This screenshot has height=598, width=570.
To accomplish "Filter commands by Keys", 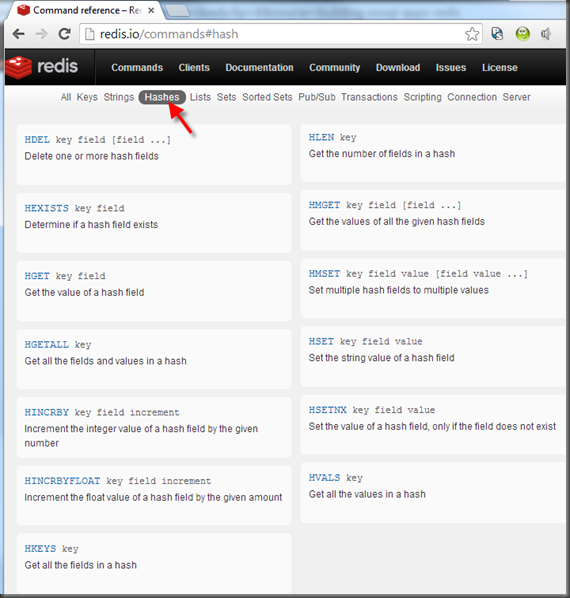I will point(87,97).
